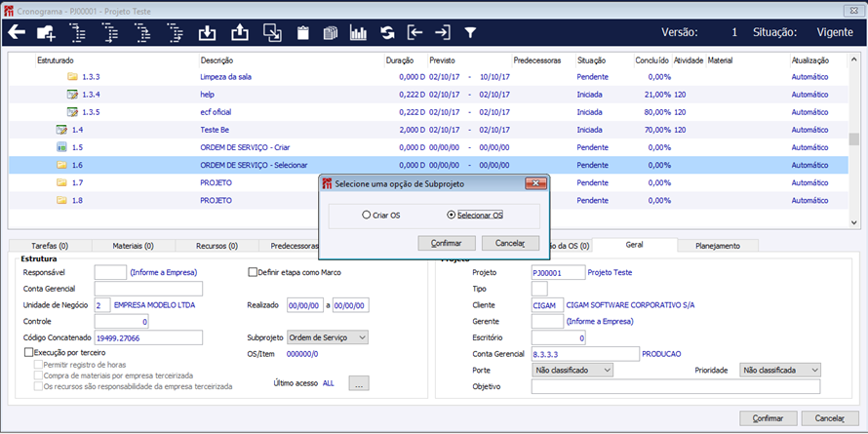Click tree icon with arrow on third row
The height and width of the screenshot is (434, 868).
(x=142, y=33)
